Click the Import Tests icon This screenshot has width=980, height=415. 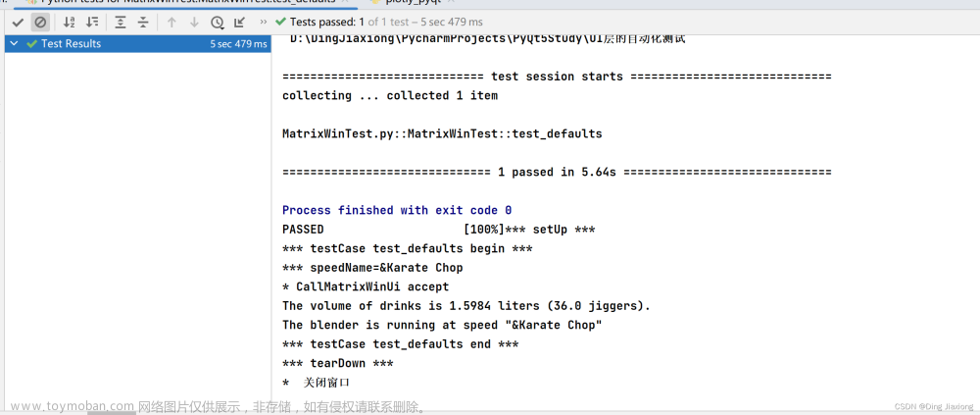coord(239,23)
